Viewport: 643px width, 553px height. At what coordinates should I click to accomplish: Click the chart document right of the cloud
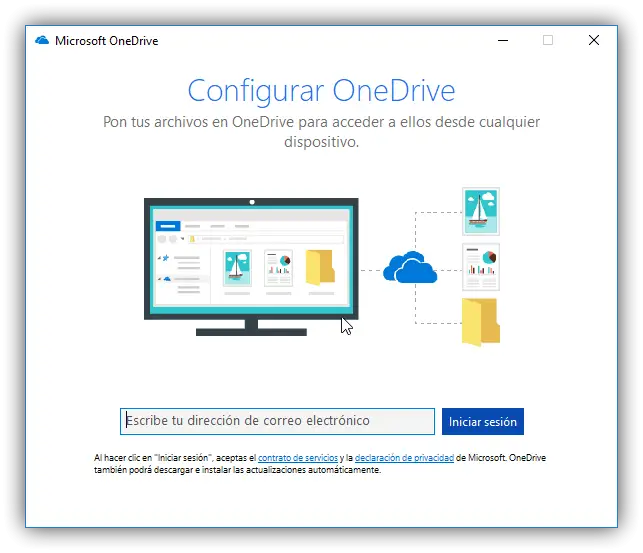pyautogui.click(x=481, y=267)
